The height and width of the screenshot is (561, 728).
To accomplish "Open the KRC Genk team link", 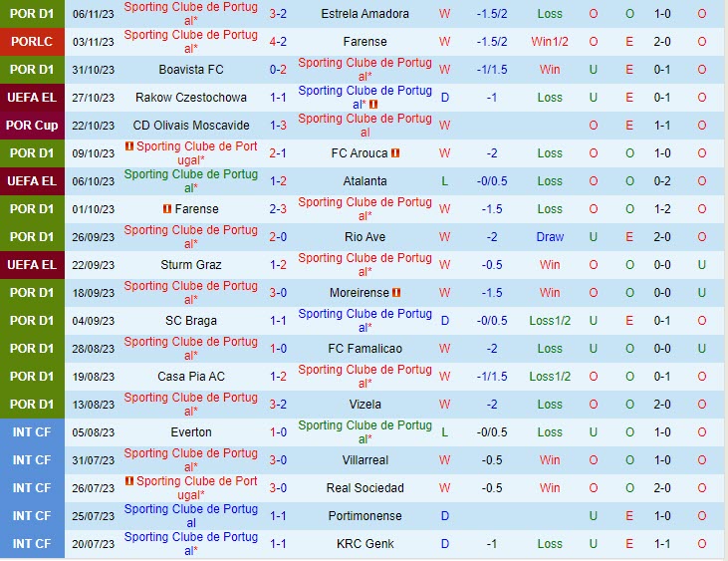I will 364,544.
